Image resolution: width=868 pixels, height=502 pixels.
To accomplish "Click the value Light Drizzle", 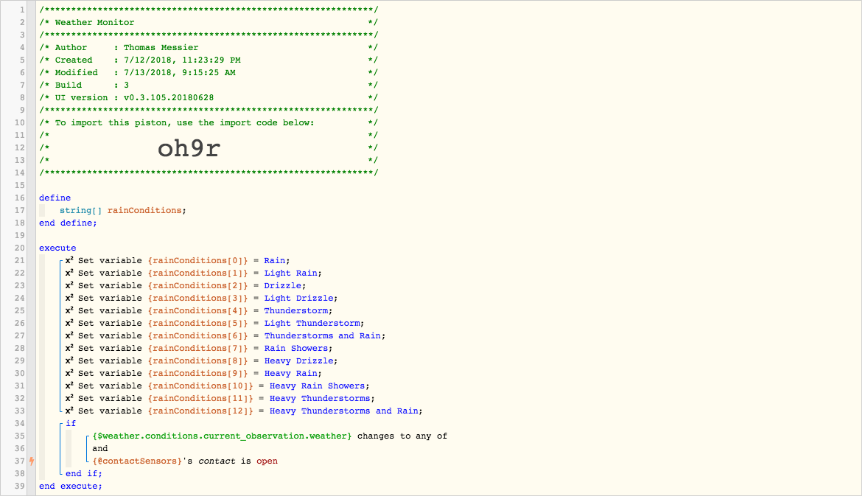I will 299,298.
